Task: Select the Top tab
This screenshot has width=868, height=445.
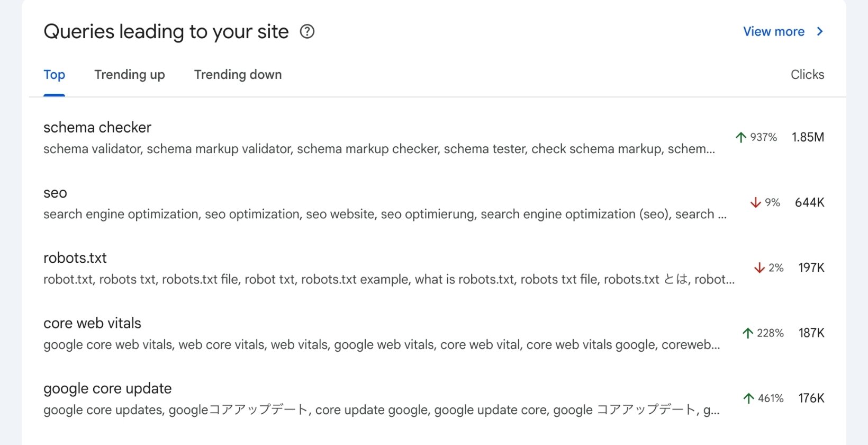Action: coord(54,75)
